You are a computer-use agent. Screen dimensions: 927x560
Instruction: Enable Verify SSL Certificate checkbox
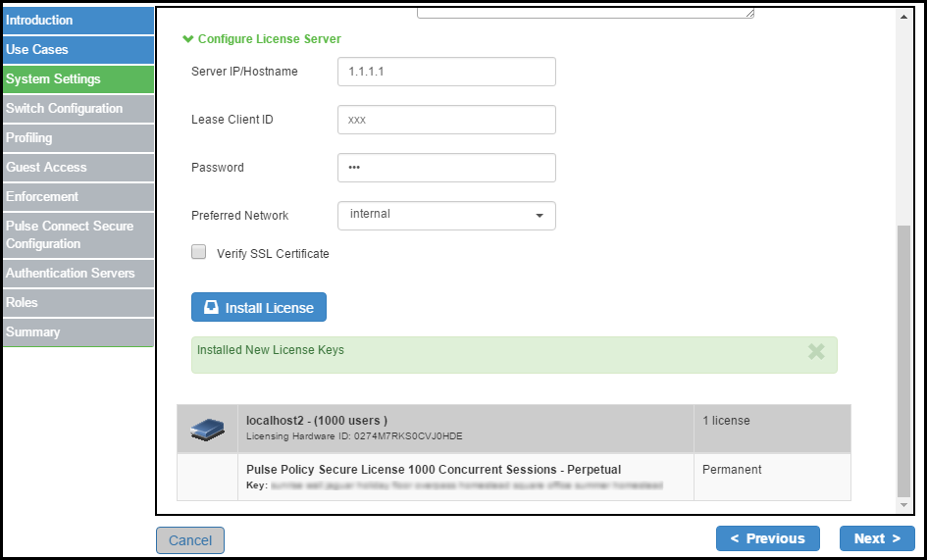click(x=198, y=252)
